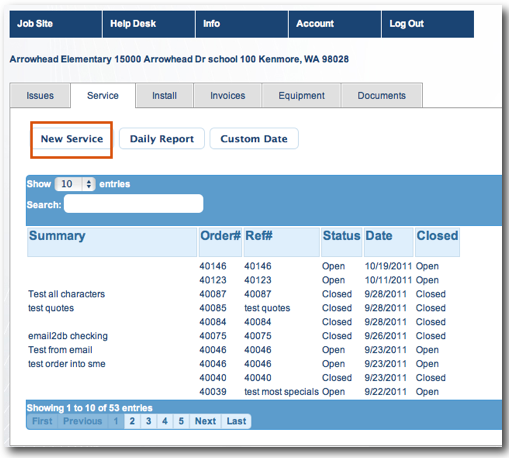Image resolution: width=509 pixels, height=458 pixels.
Task: Click the 'test quotes' Ref# cell
Action: (267, 308)
